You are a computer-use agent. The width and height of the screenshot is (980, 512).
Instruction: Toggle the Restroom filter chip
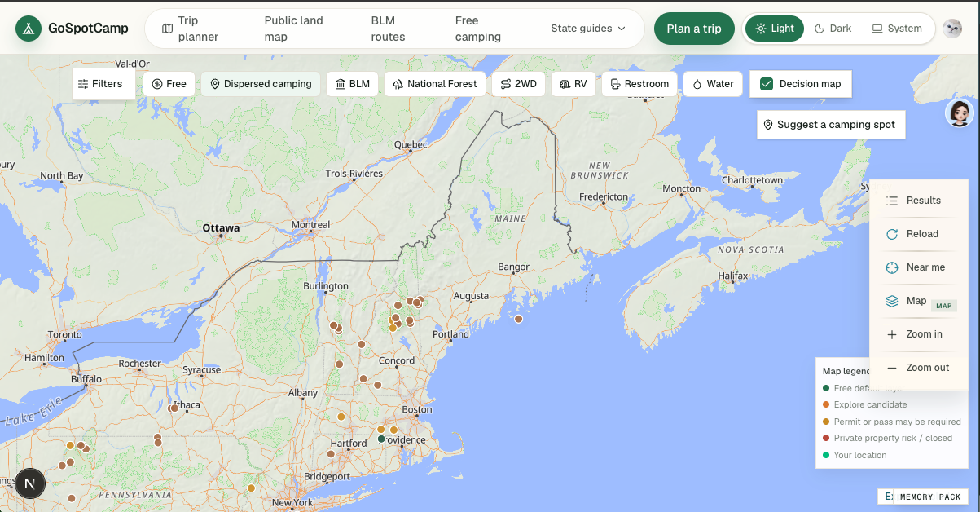pos(639,84)
